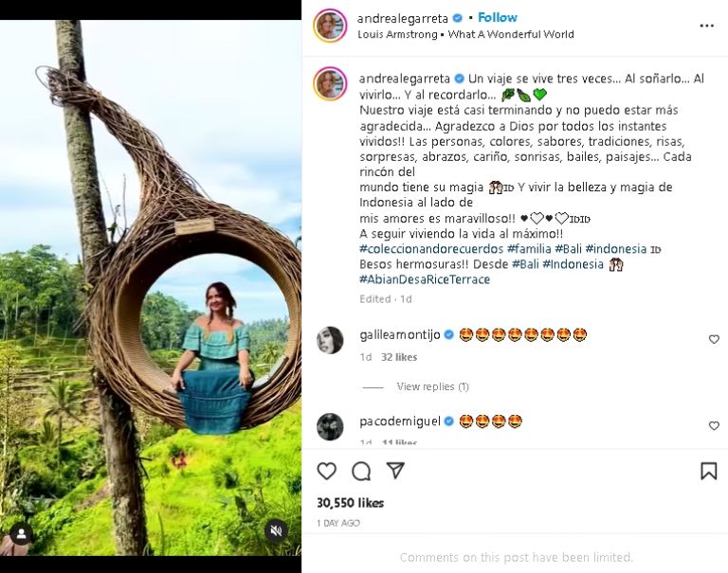728x573 pixels.
Task: Open the #AbianDesaRiceTerrace hashtag
Action: pos(424,279)
